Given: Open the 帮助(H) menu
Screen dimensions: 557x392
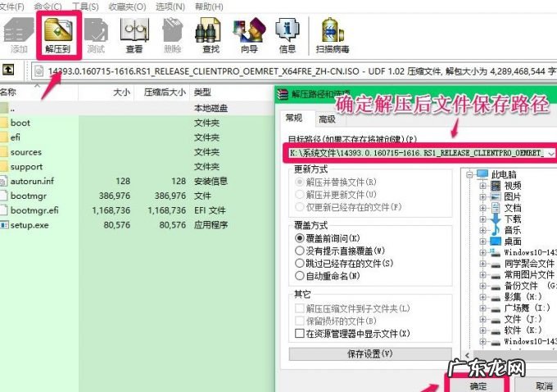Looking at the screenshot, I should tap(209, 7).
